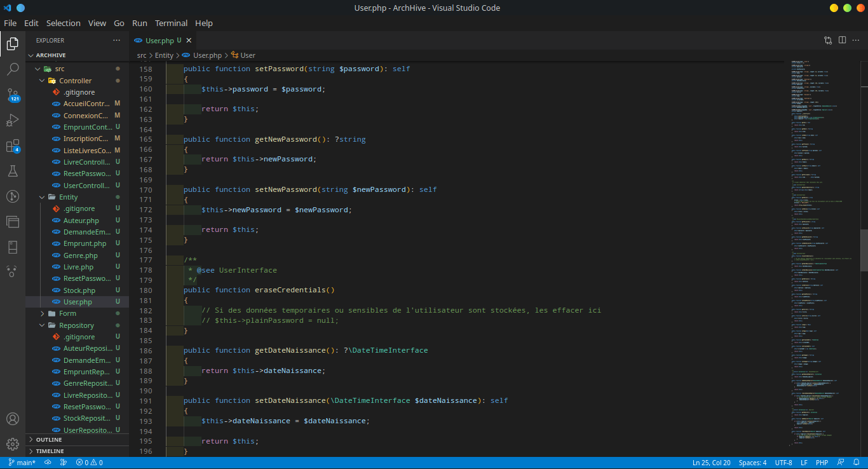Viewport: 868px width, 469px height.
Task: Open Accounts icon in activity bar
Action: point(13,419)
